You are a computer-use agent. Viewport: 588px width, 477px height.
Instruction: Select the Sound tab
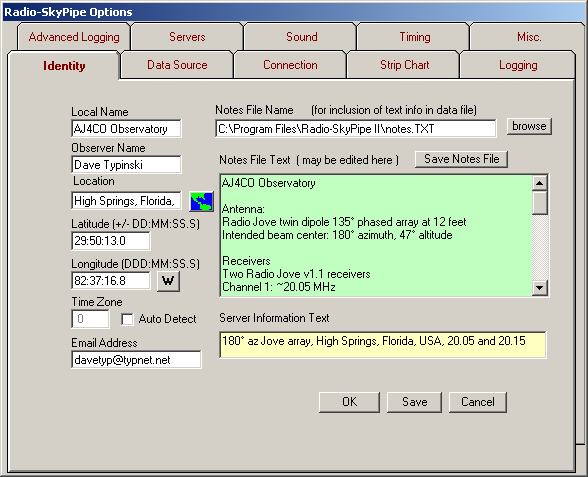302,37
